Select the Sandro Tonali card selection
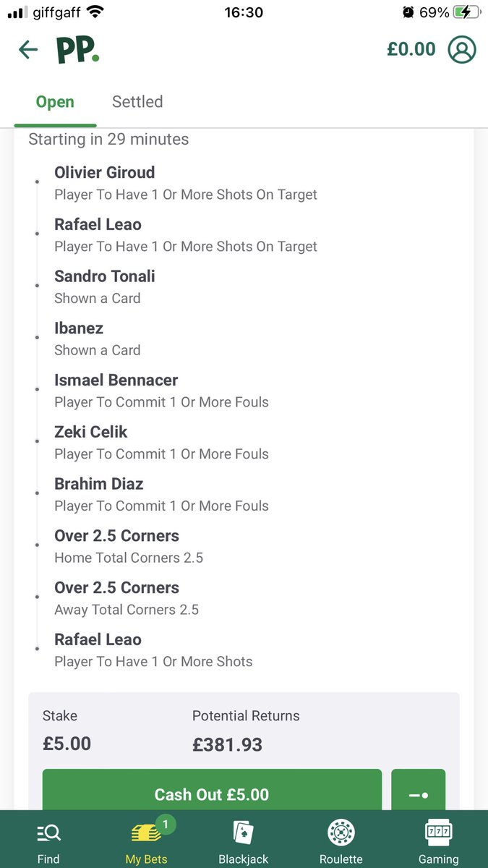 tap(105, 287)
